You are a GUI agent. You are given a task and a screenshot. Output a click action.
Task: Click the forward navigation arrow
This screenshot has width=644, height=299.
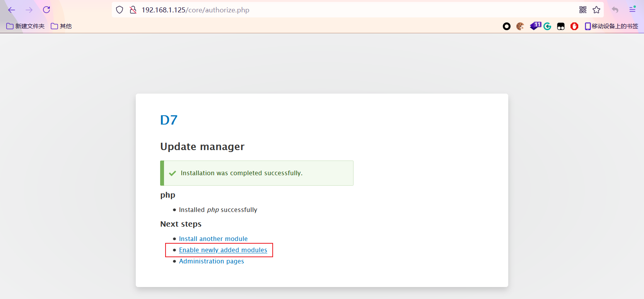click(29, 10)
